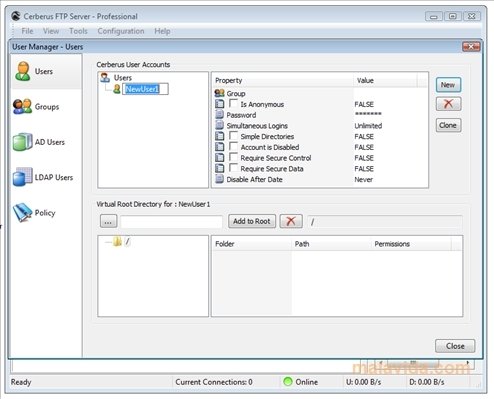Click the Path column header
This screenshot has height=399, width=494.
pyautogui.click(x=332, y=244)
